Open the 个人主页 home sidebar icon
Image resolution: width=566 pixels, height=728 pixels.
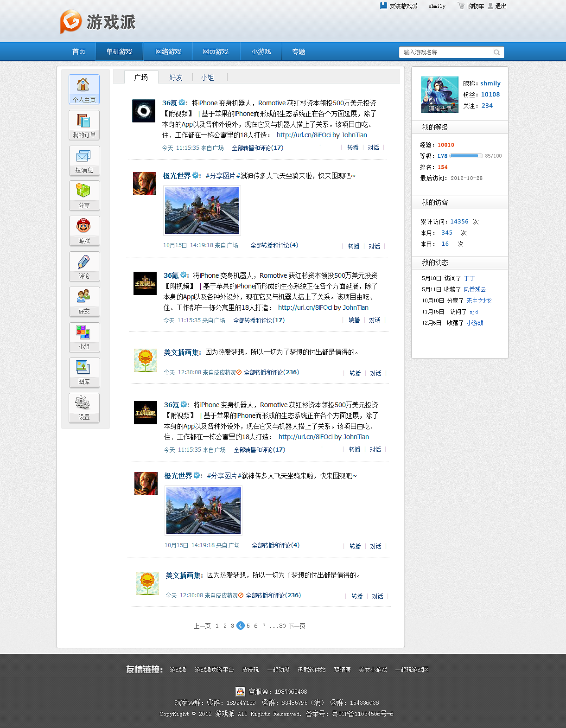84,89
